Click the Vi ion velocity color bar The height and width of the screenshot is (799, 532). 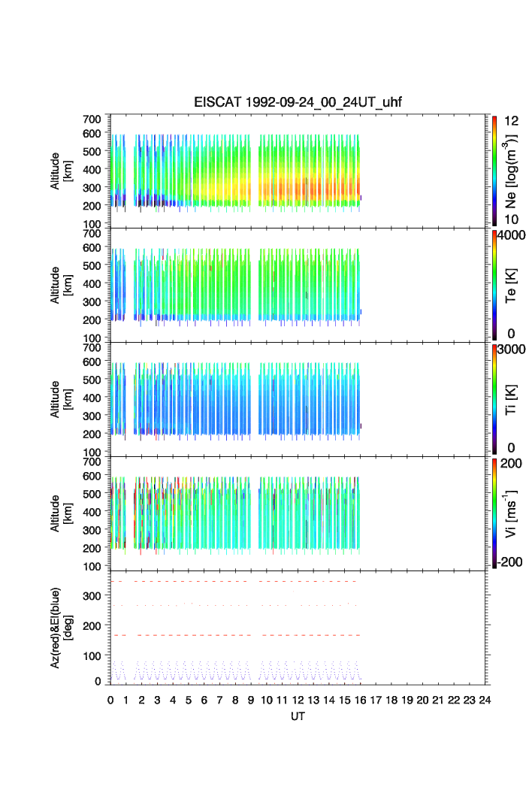coord(494,513)
